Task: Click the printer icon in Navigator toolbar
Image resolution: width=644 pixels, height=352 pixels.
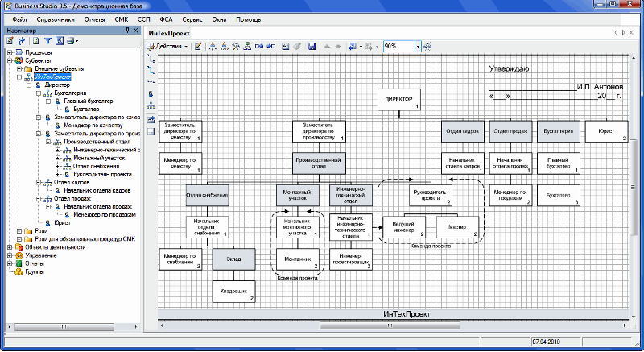Action: tap(70, 40)
